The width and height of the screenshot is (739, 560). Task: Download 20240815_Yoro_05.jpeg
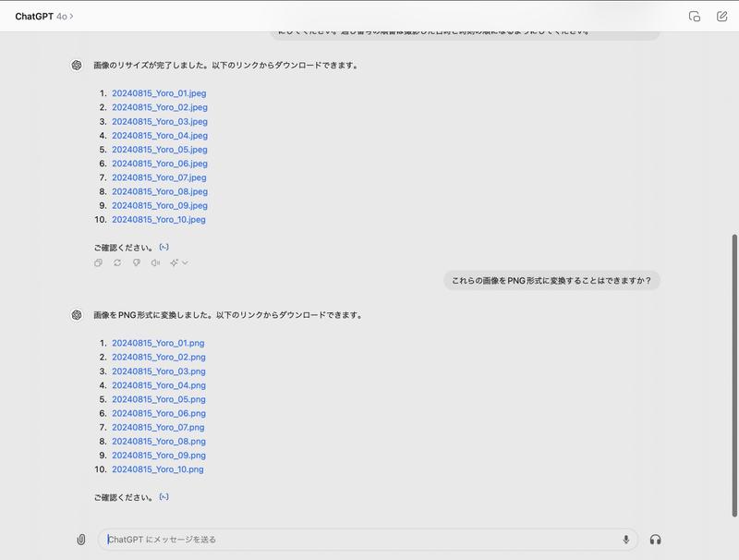pos(160,150)
